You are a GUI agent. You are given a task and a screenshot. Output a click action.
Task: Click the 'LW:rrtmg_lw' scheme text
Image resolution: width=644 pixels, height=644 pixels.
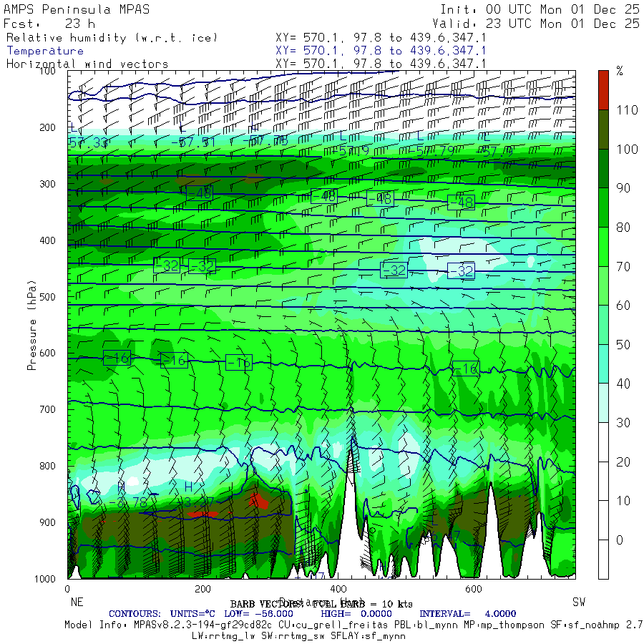pyautogui.click(x=224, y=636)
